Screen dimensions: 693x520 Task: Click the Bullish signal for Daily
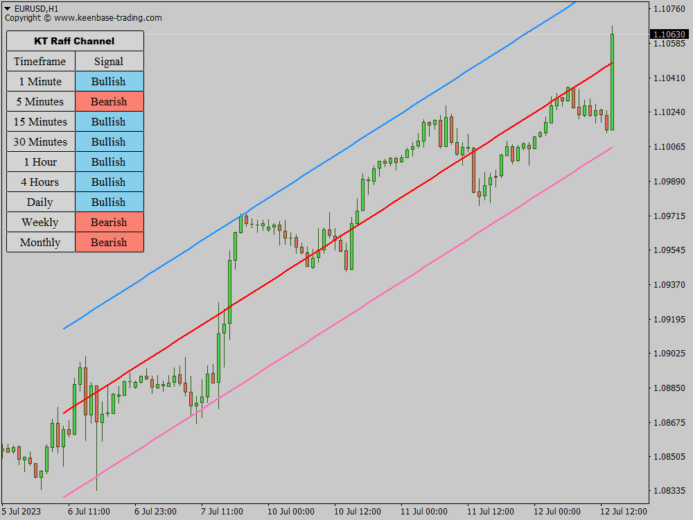(109, 202)
